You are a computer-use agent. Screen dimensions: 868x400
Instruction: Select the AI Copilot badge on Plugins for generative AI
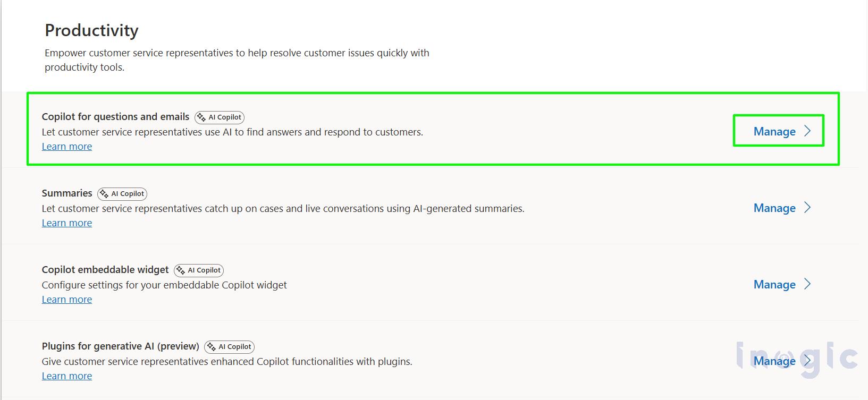click(x=229, y=346)
